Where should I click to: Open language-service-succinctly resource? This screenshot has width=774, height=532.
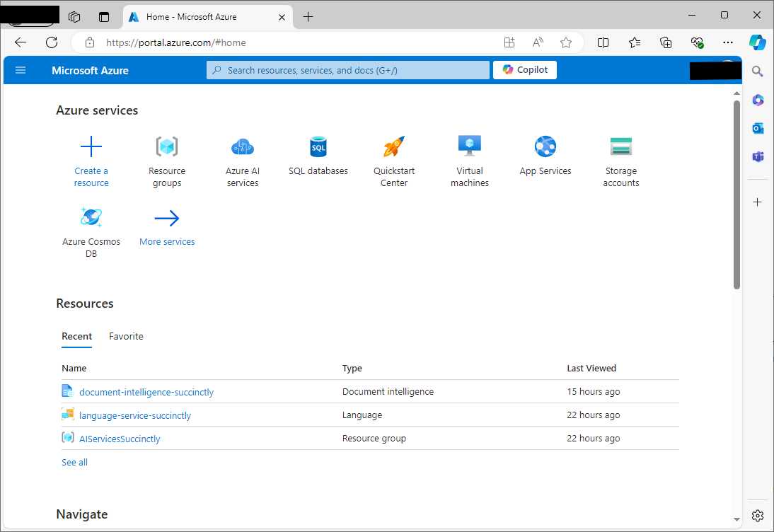coord(134,415)
